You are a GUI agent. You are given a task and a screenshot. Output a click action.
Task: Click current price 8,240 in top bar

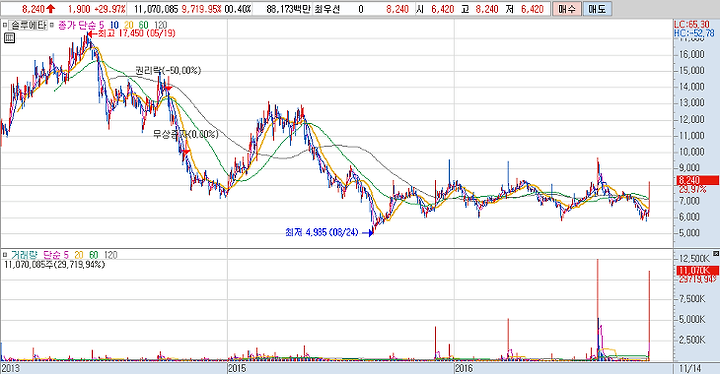point(33,9)
